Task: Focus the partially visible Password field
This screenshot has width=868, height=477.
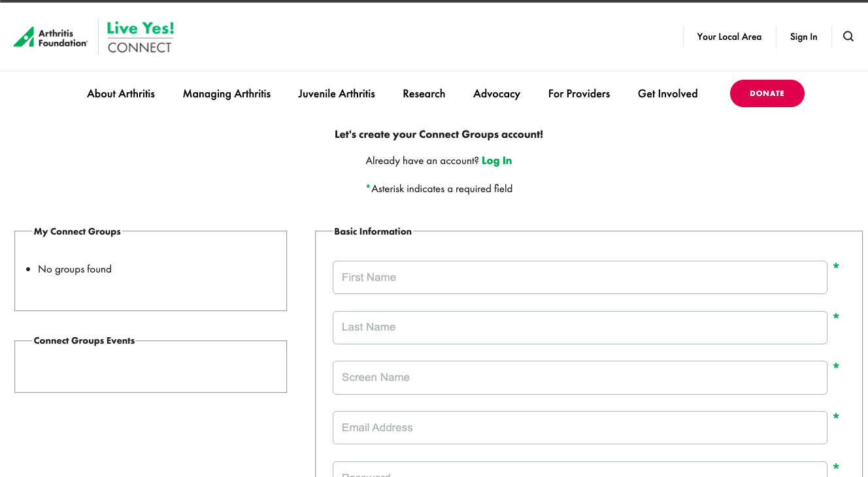Action: (x=580, y=470)
